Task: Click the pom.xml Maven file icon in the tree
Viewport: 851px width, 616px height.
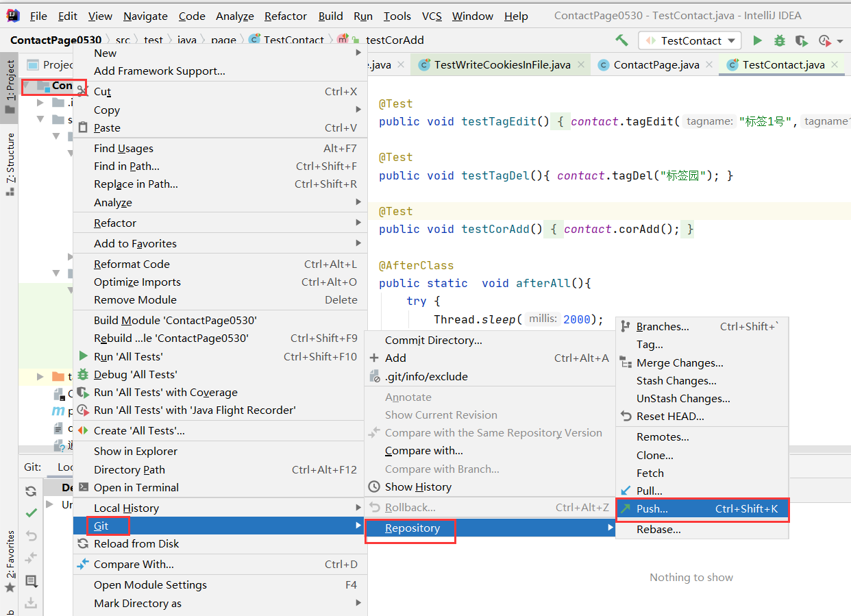Action: coord(58,411)
